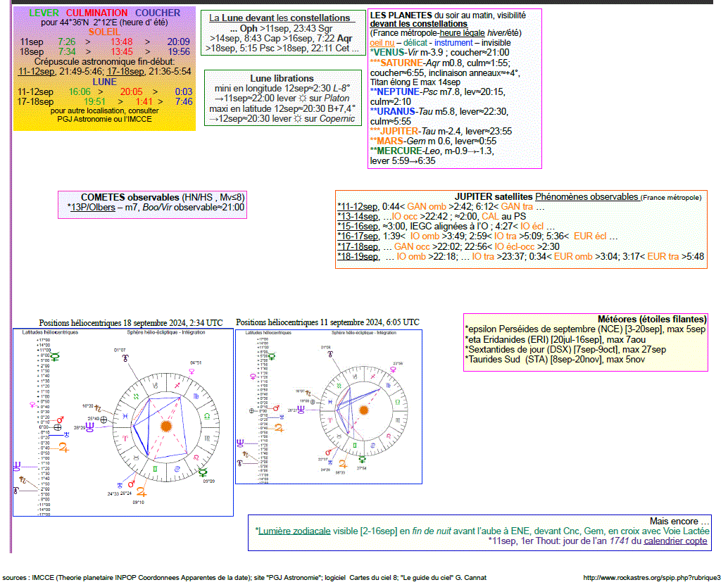
Task: Select the 16:06 moonrise time
Action: click(80, 92)
